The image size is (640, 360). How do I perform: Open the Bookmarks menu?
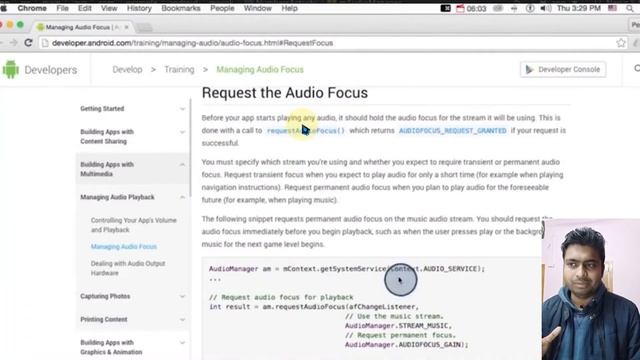pos(181,8)
